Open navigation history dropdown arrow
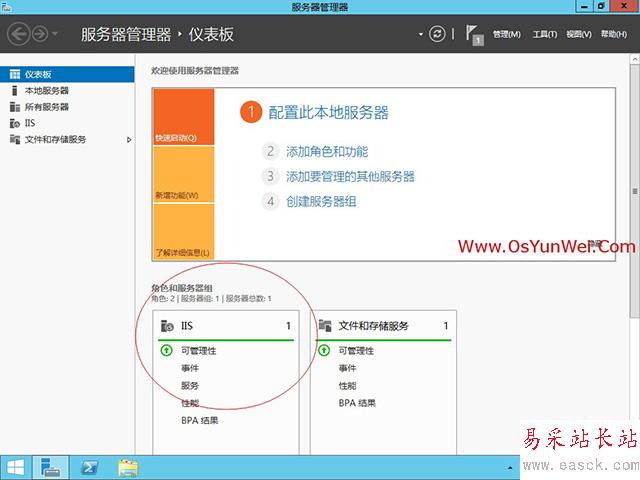Image resolution: width=640 pixels, height=480 pixels. (55, 33)
